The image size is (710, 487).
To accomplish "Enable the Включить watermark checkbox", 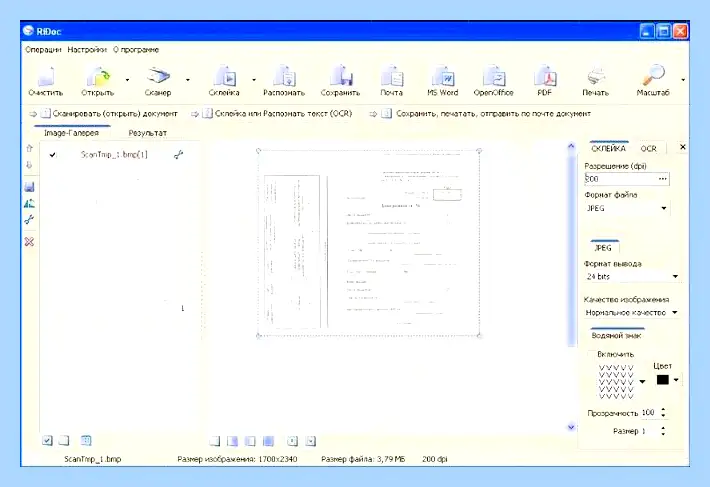I will 591,354.
